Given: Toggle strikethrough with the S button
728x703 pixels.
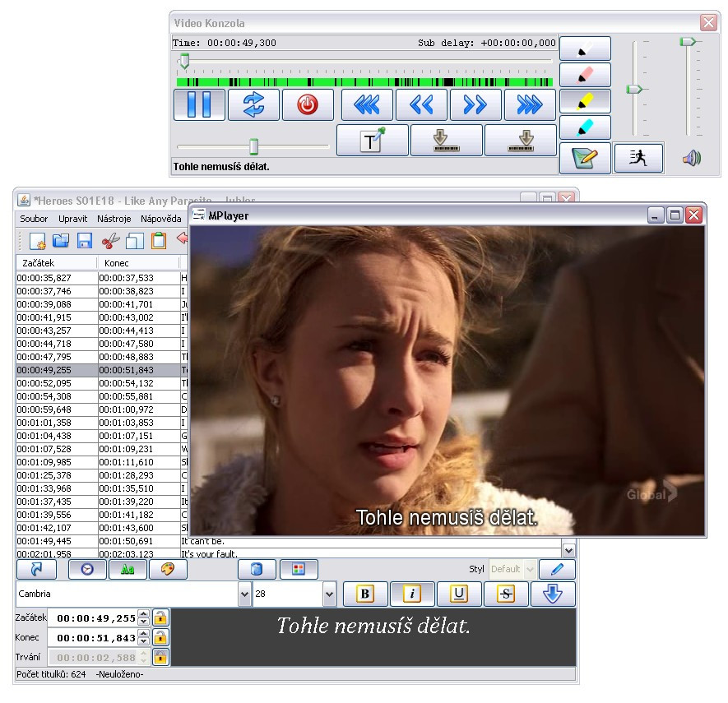Looking at the screenshot, I should [x=506, y=594].
